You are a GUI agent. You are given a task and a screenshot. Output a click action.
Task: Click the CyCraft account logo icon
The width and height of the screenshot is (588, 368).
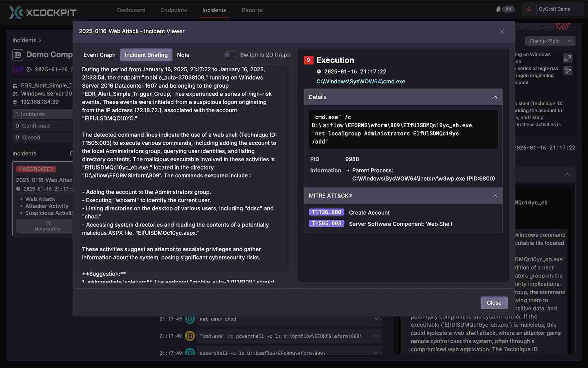tap(528, 9)
